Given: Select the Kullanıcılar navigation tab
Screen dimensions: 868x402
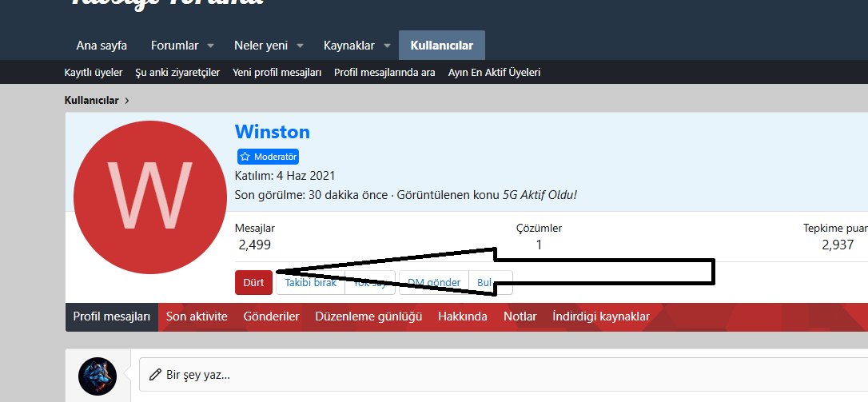Looking at the screenshot, I should tap(442, 46).
